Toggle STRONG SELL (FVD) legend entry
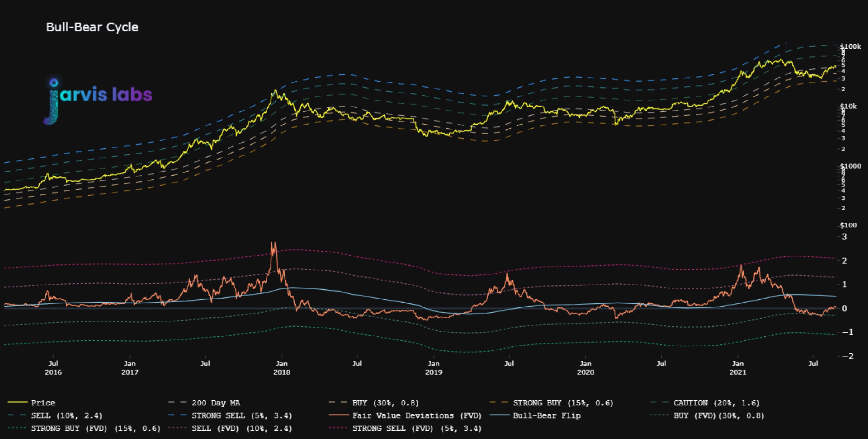 417,428
